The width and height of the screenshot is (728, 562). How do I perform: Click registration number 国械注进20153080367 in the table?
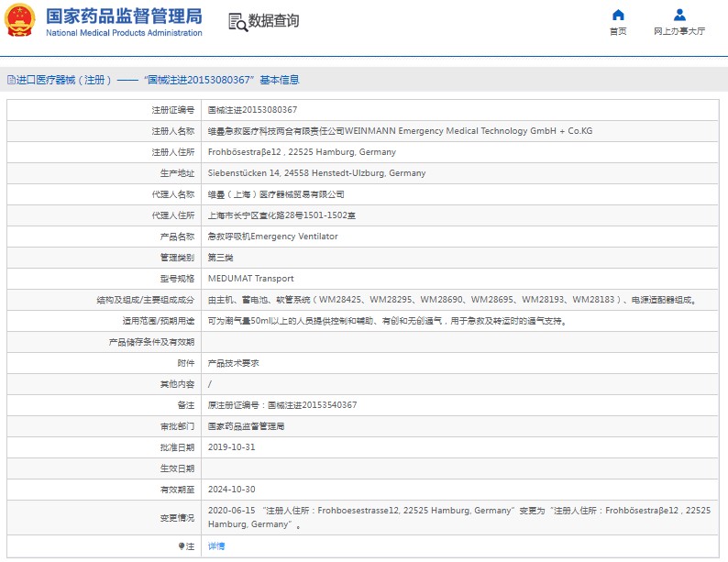click(x=252, y=110)
